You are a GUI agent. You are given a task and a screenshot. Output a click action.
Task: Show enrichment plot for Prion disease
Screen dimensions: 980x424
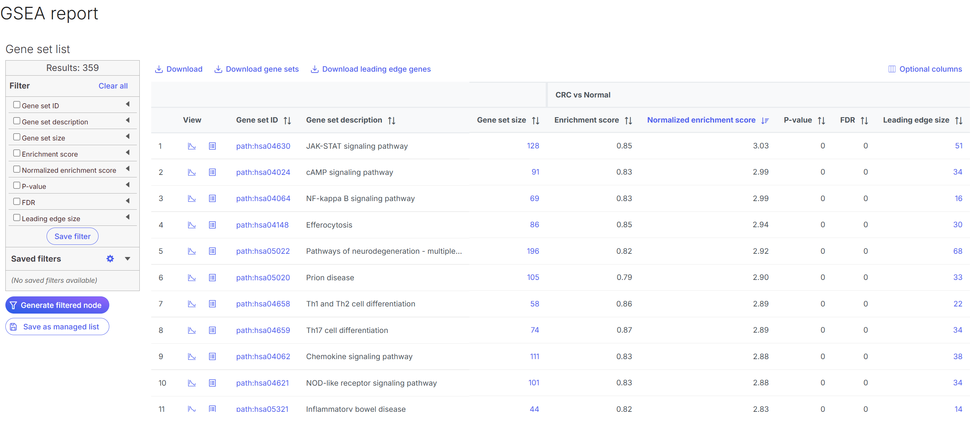pyautogui.click(x=192, y=278)
